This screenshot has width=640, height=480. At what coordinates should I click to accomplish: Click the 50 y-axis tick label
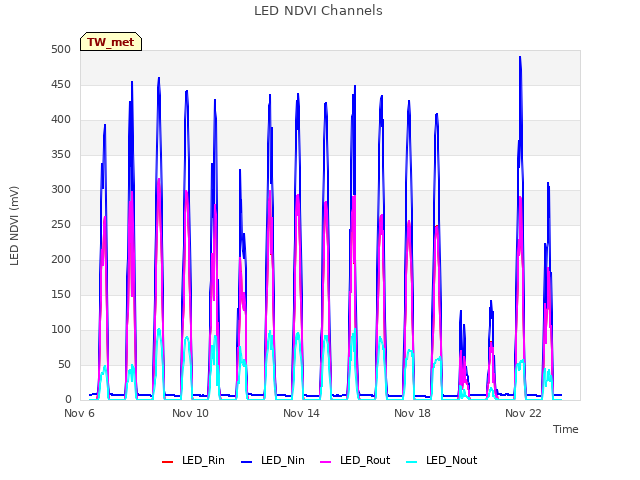click(x=64, y=364)
